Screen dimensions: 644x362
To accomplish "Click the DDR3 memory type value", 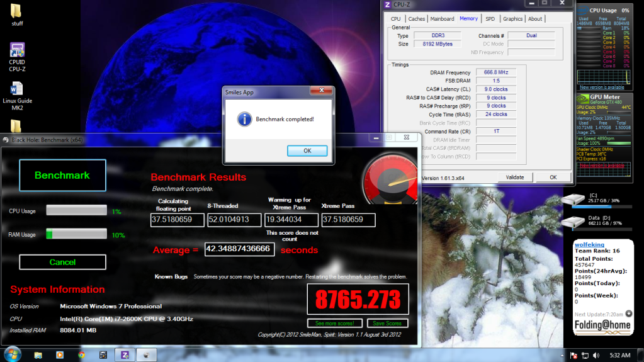I will coord(438,36).
